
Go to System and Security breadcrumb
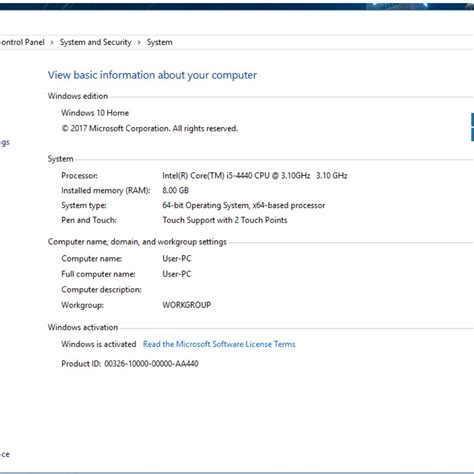[96, 42]
